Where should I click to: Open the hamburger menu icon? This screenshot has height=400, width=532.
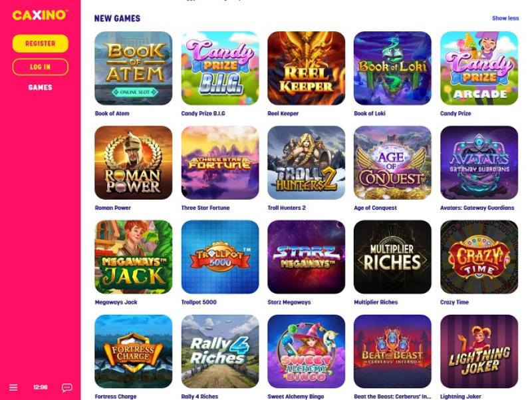coord(13,387)
